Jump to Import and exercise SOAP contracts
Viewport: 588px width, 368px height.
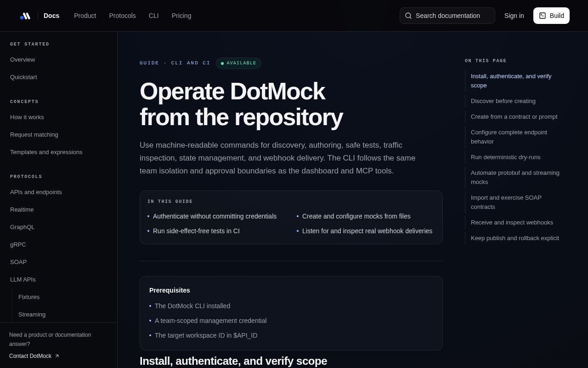(514, 202)
